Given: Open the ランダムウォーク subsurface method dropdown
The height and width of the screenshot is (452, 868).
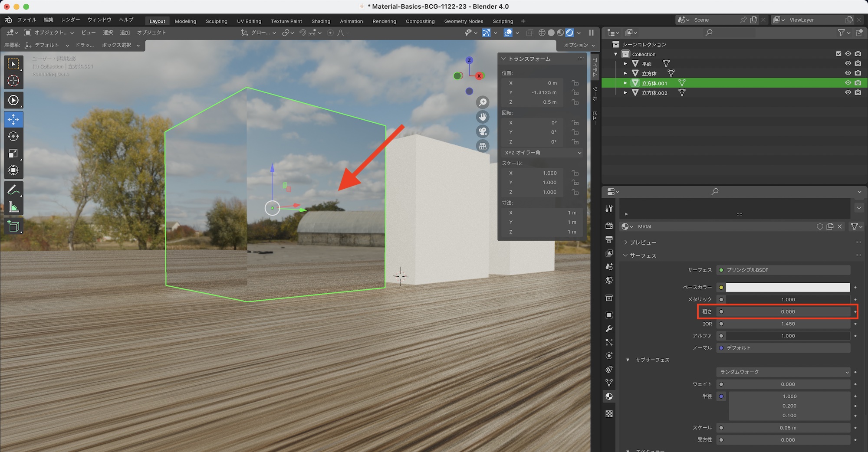Looking at the screenshot, I should pos(784,372).
